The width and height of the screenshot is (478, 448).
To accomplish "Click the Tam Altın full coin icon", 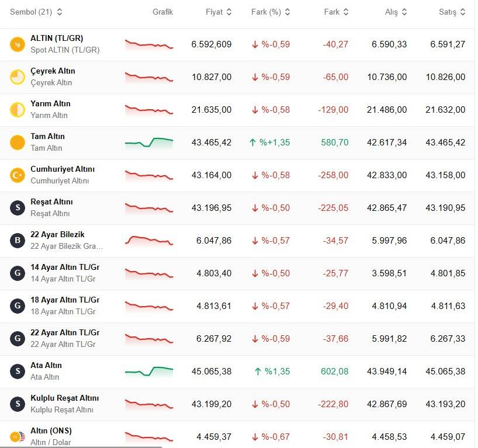I will tap(18, 143).
